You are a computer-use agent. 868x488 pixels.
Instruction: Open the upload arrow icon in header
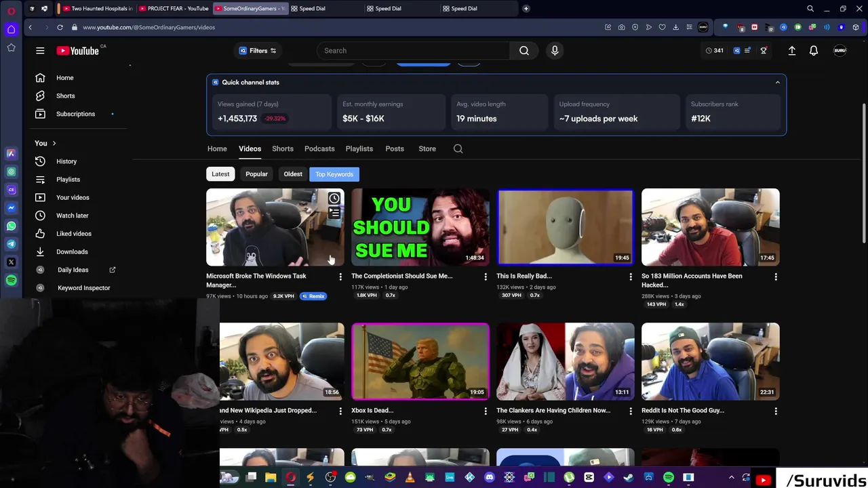click(791, 51)
